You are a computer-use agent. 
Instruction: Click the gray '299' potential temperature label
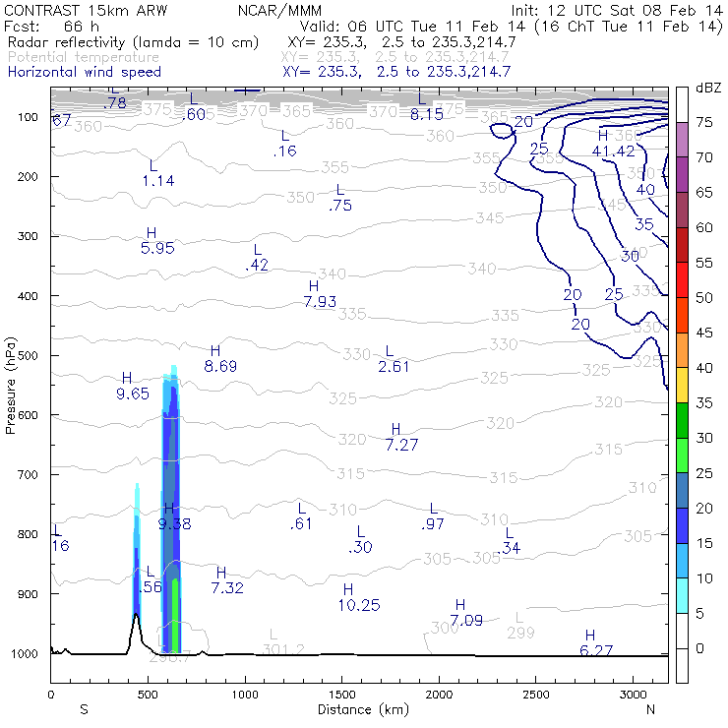[x=520, y=633]
